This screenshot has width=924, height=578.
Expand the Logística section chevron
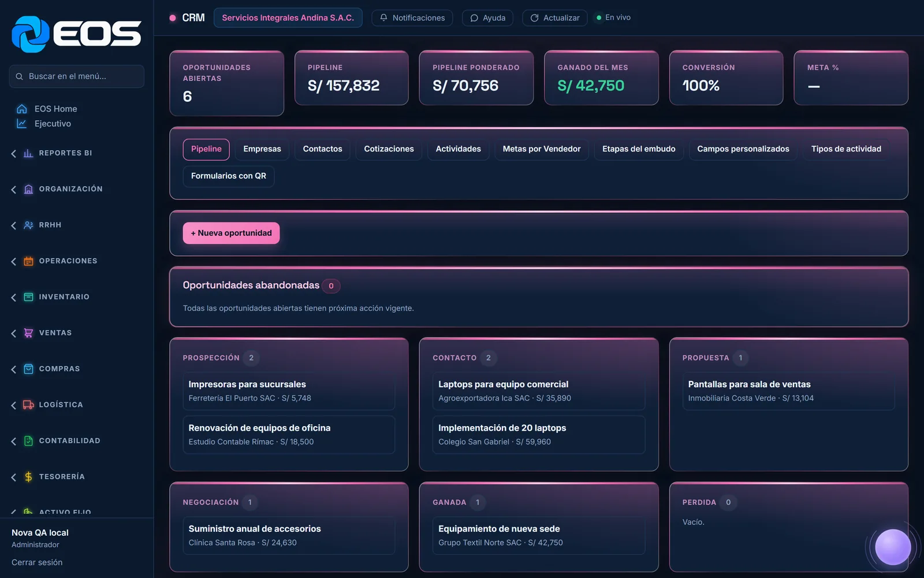point(14,405)
